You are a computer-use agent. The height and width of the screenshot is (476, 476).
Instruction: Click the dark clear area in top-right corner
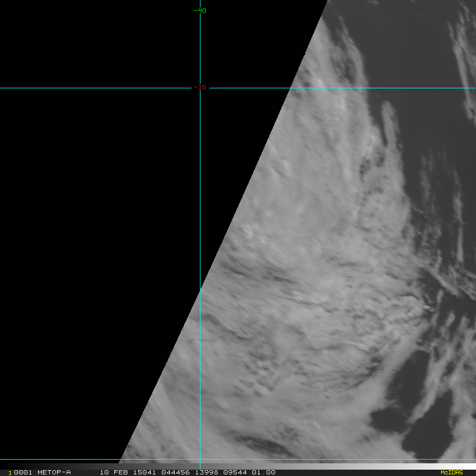413,37
